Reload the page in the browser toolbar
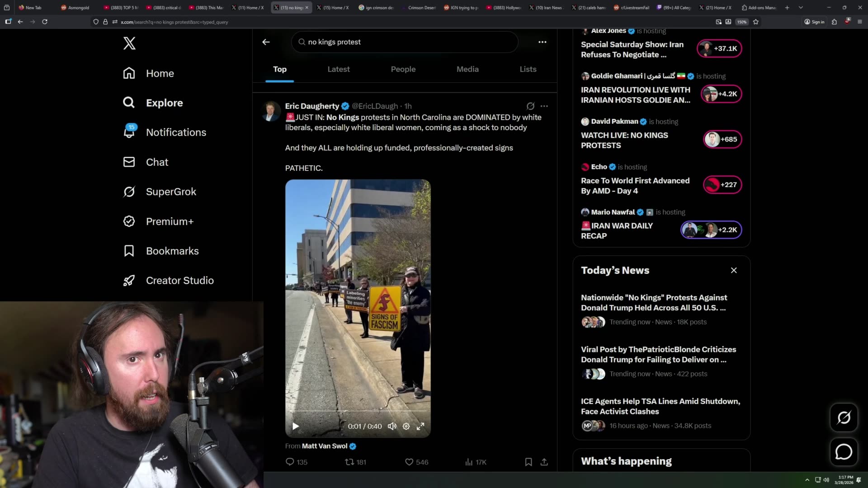Viewport: 868px width, 488px height. click(x=45, y=22)
